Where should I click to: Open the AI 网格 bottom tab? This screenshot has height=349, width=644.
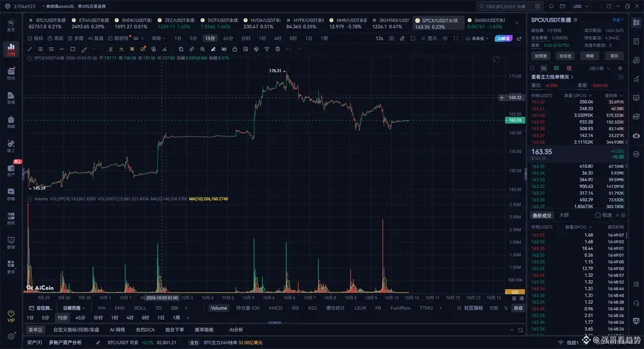click(x=117, y=330)
